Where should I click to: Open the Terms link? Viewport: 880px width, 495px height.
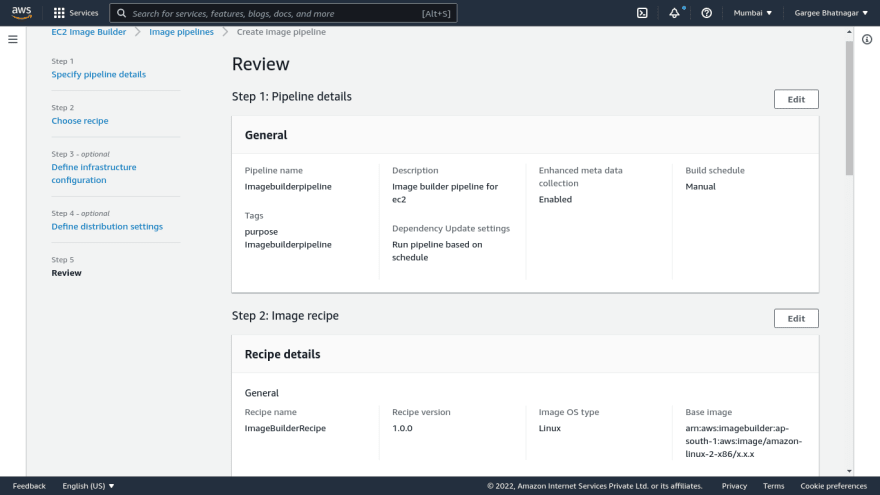(773, 486)
